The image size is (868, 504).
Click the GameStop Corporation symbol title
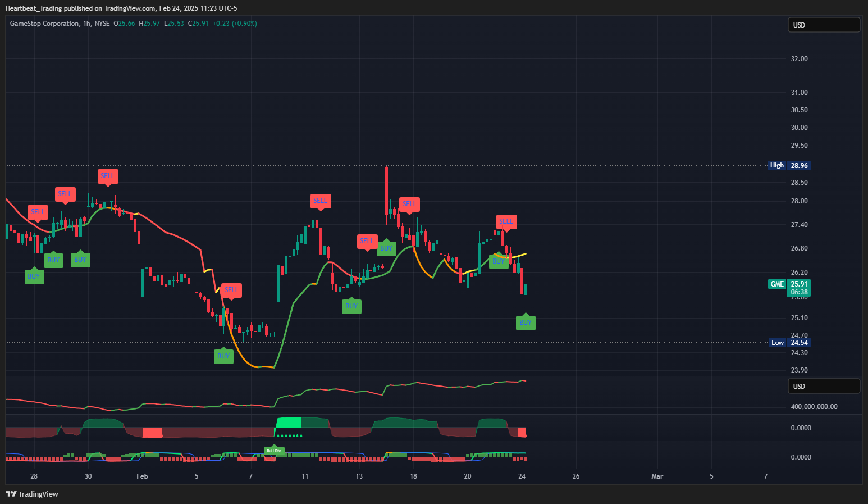point(45,24)
